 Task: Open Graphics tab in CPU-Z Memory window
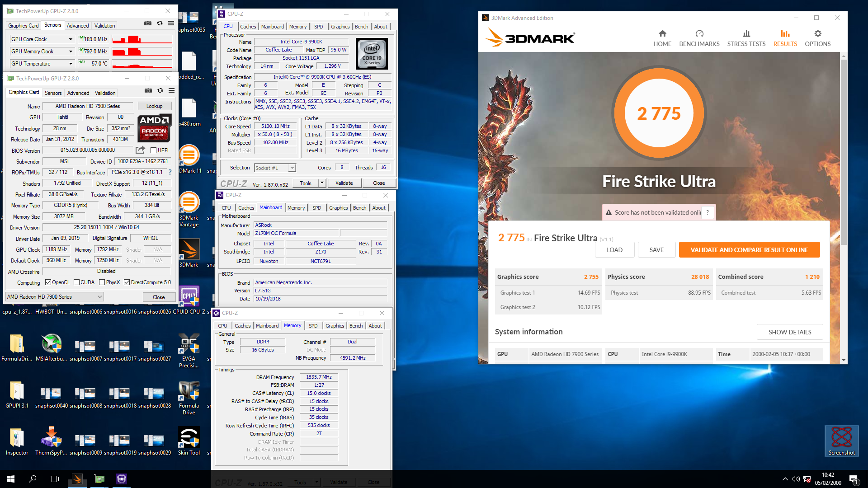(x=335, y=326)
